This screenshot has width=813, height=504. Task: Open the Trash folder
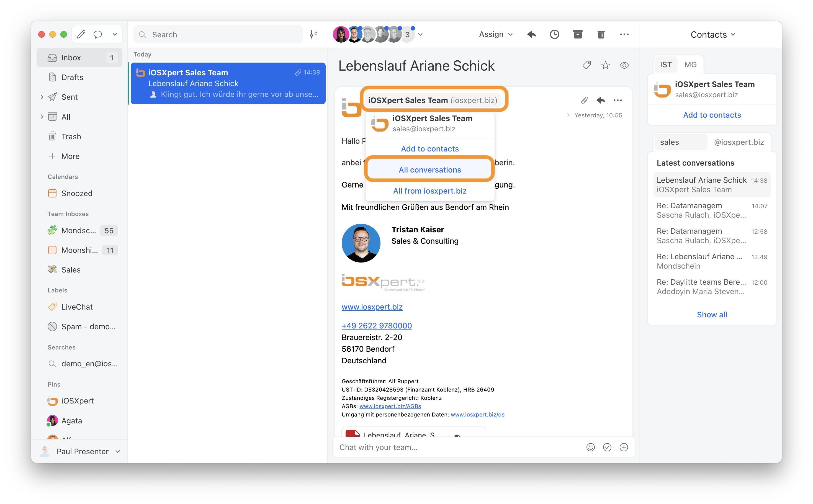pyautogui.click(x=79, y=137)
